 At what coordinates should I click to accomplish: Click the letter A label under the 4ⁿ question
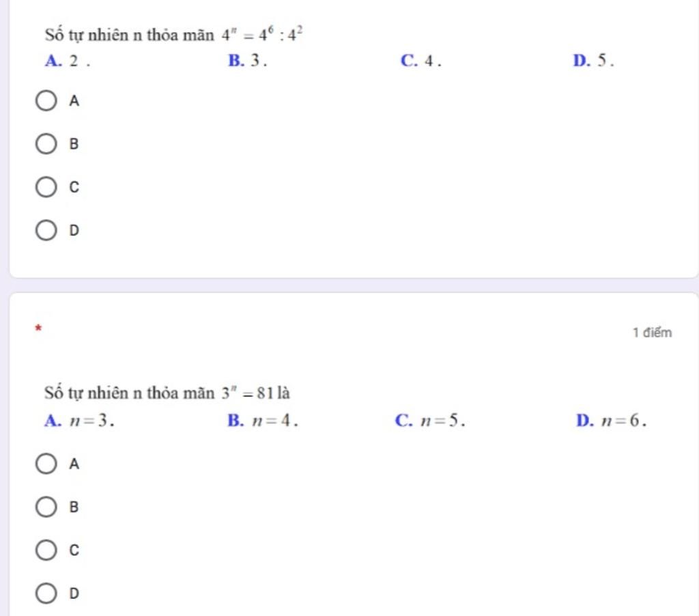(74, 101)
